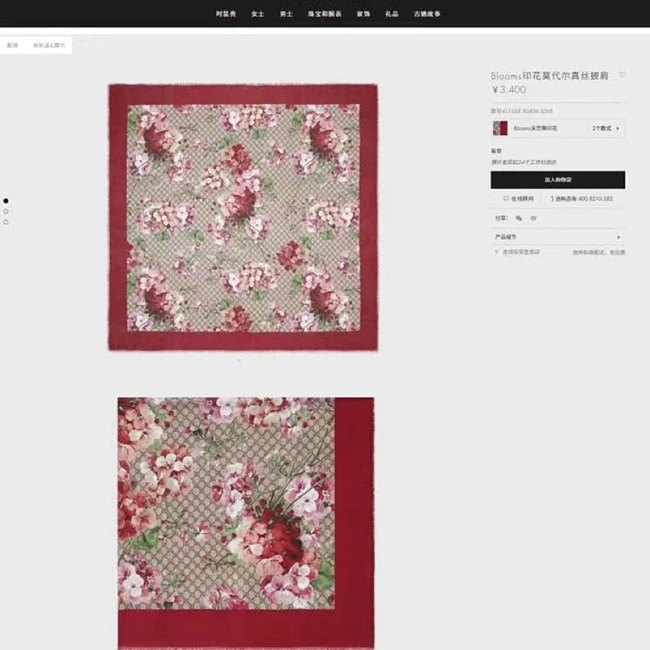Click the close-up scarf corner image

246,522
